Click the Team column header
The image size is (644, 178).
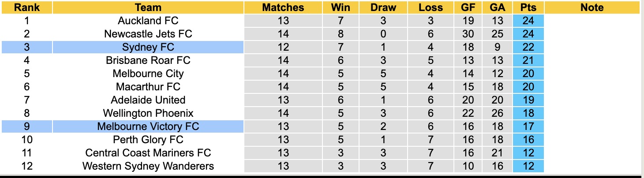coord(148,7)
